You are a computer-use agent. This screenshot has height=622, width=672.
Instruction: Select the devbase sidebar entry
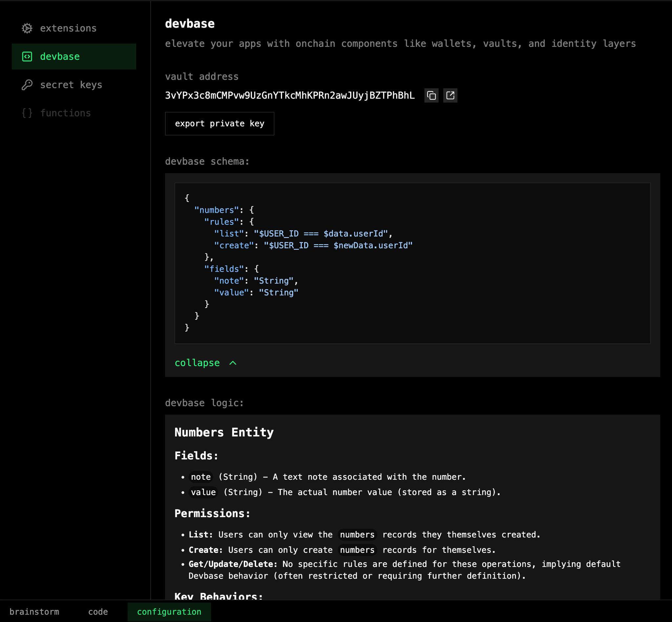(60, 56)
